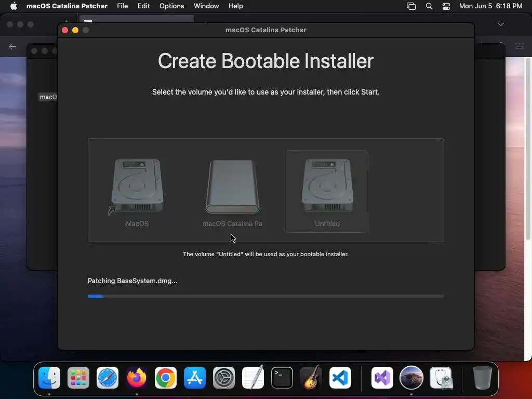Image resolution: width=532 pixels, height=399 pixels.
Task: Click the 'Patching BaseSystem.dmg...' status text
Action: pos(132,281)
